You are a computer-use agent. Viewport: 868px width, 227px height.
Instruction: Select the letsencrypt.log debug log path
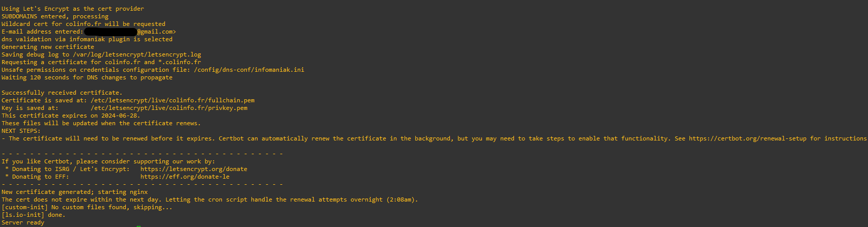click(x=137, y=54)
